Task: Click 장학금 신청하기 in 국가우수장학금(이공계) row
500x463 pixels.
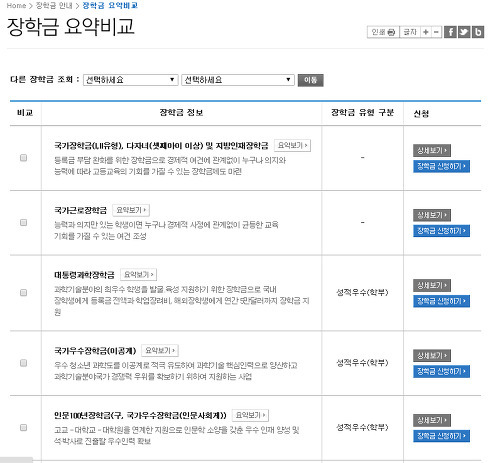Action: click(x=441, y=371)
